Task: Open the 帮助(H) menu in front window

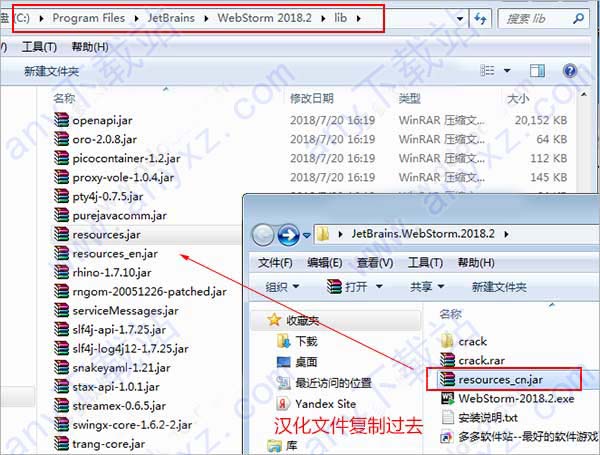Action: pos(476,263)
